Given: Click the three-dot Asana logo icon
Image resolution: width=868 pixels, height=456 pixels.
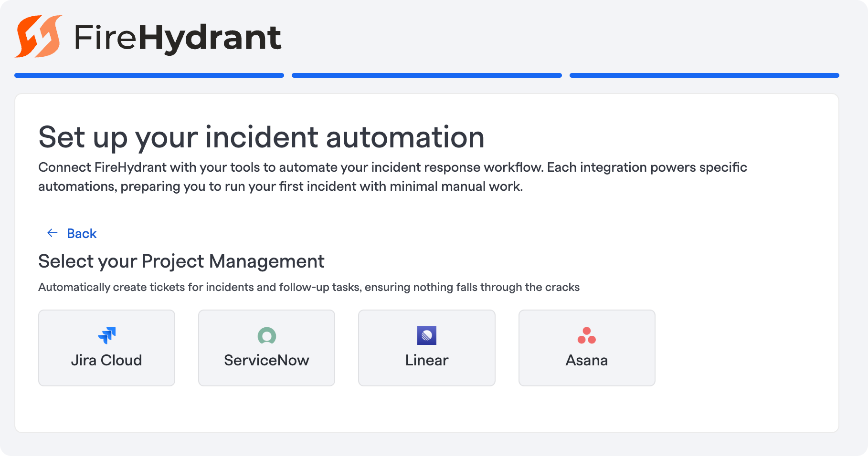Looking at the screenshot, I should [587, 335].
